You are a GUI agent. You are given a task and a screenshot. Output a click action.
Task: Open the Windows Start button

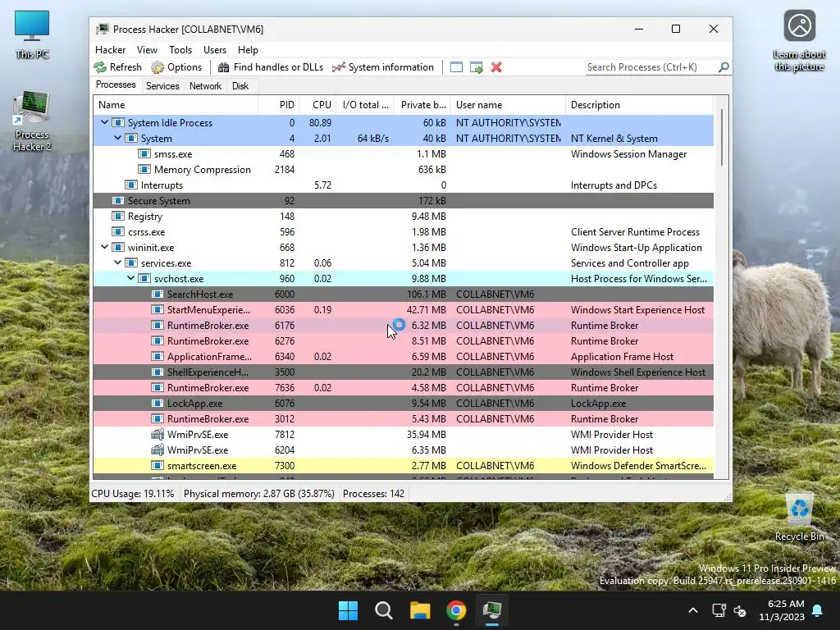point(348,610)
